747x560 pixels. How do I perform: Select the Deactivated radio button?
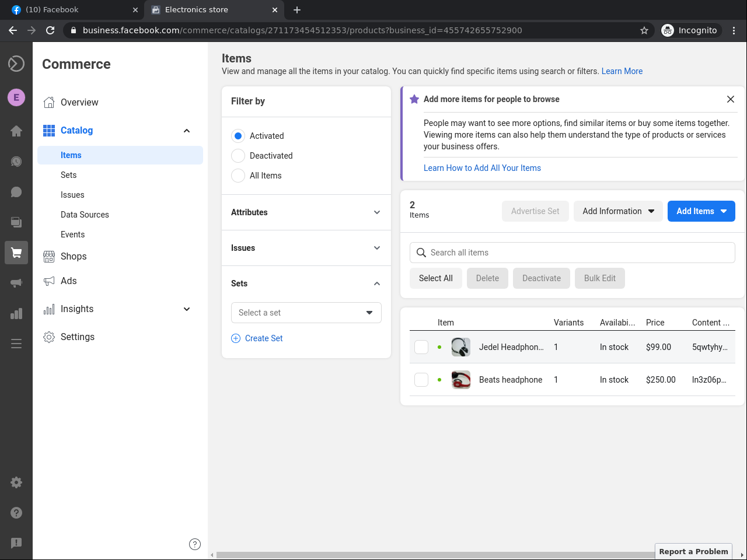coord(238,156)
